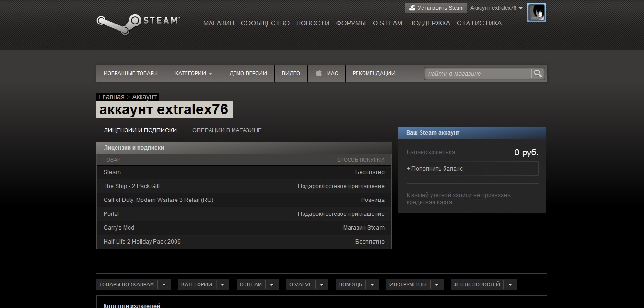Open the ПОДДЕРЖКА page
The image size is (644, 308).
430,23
